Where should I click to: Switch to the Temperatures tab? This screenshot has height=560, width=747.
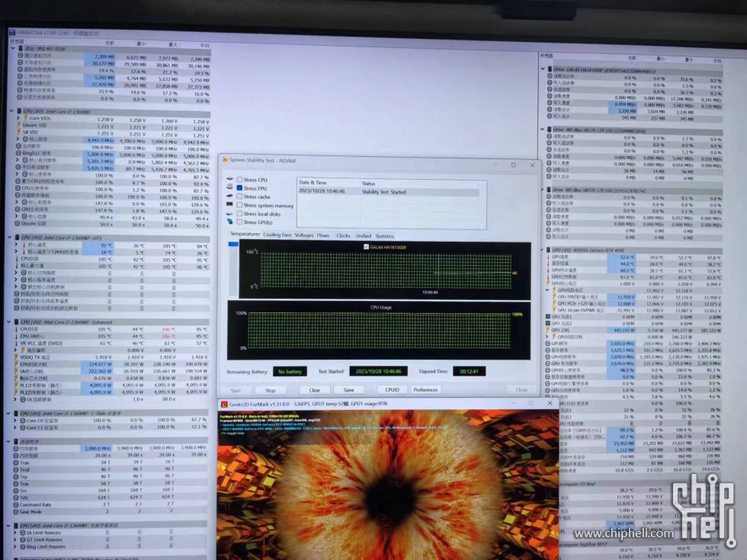pyautogui.click(x=245, y=235)
